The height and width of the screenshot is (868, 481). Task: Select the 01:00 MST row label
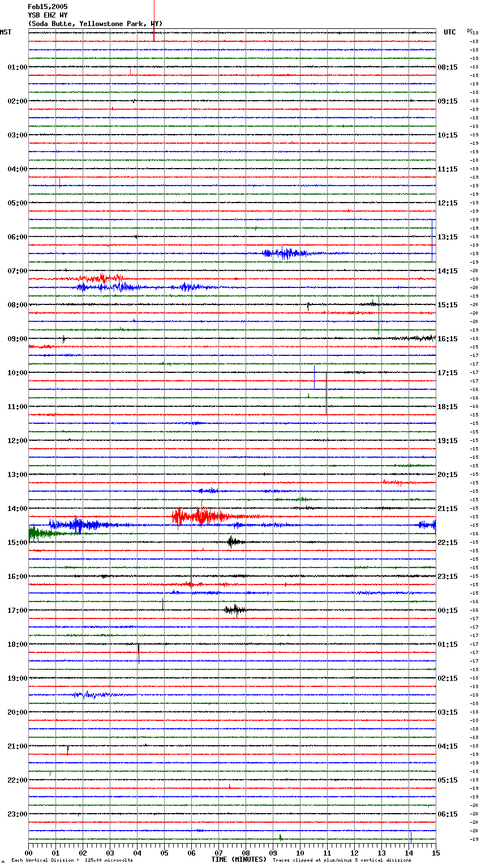(x=18, y=67)
